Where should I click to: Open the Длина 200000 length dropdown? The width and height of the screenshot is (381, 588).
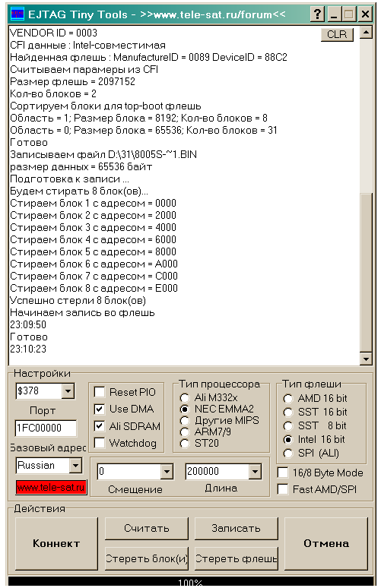click(255, 472)
